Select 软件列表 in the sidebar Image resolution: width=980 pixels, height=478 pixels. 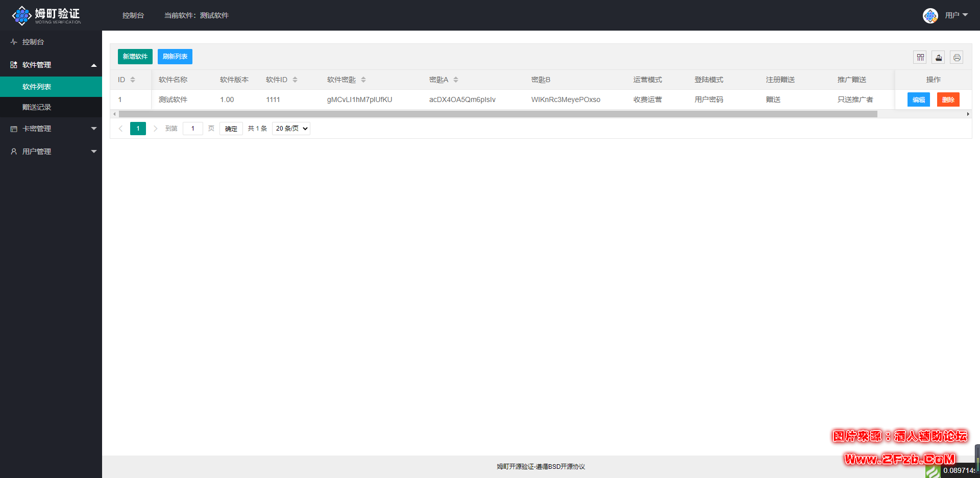(x=51, y=87)
